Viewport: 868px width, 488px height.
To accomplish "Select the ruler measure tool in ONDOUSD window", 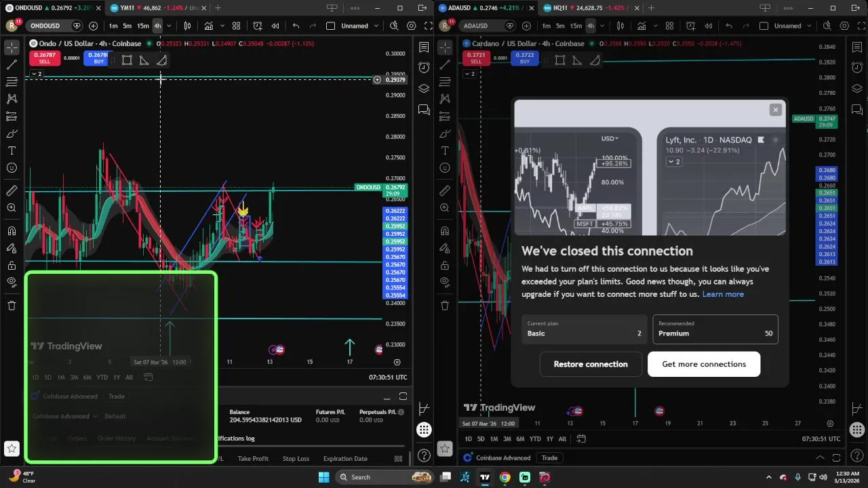I will pyautogui.click(x=12, y=191).
